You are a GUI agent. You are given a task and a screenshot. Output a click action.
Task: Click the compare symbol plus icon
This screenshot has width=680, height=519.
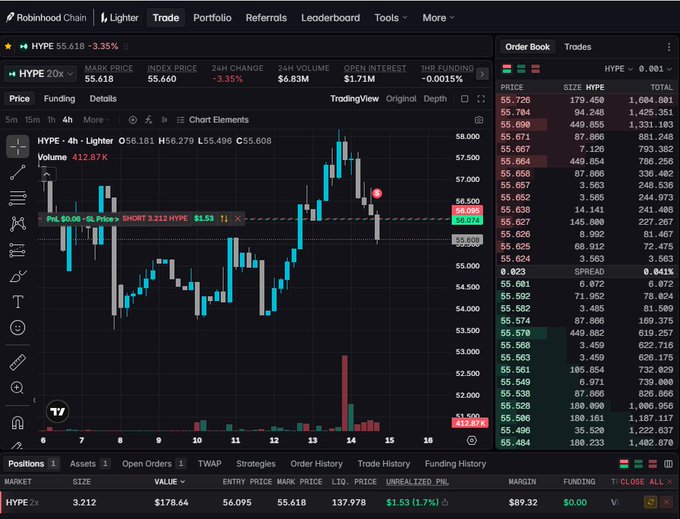pyautogui.click(x=133, y=120)
